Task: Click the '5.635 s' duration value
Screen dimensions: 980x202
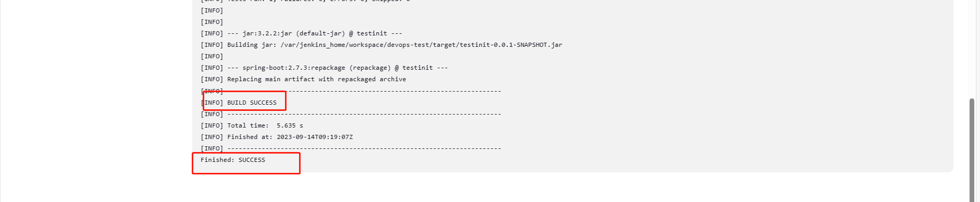Action: [x=290, y=125]
